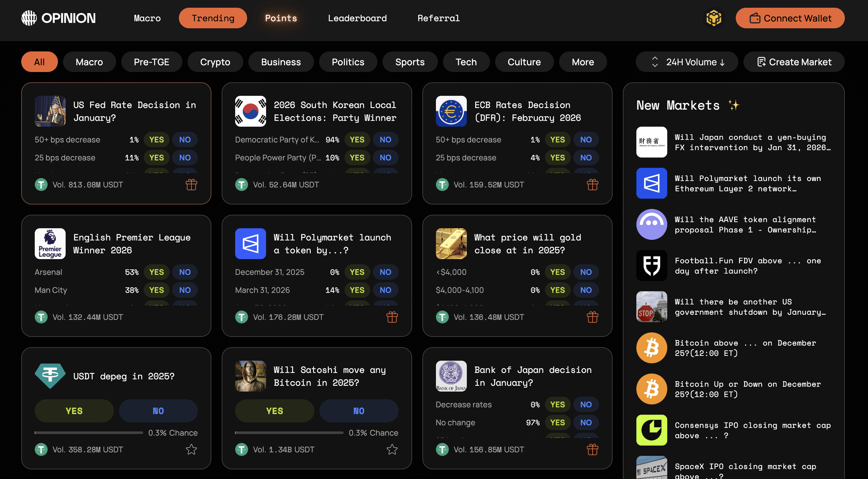Image resolution: width=868 pixels, height=479 pixels.
Task: Filter markets by Crypto category
Action: (x=215, y=62)
